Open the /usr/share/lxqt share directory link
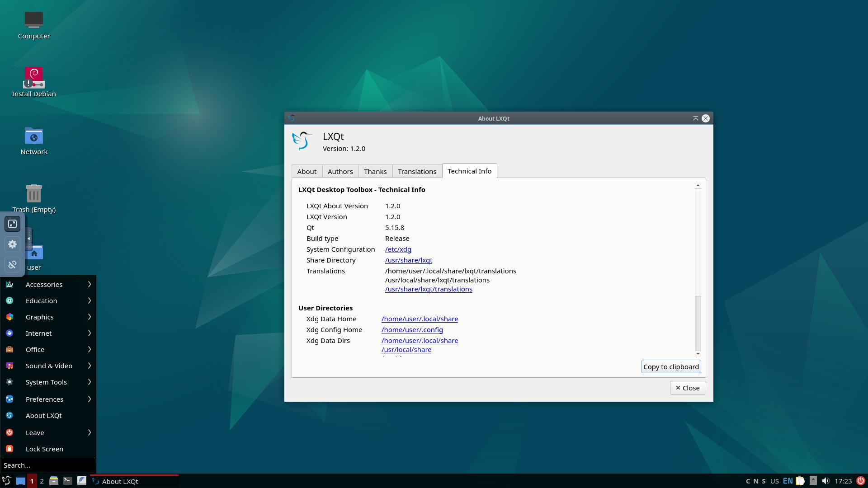 pos(409,260)
